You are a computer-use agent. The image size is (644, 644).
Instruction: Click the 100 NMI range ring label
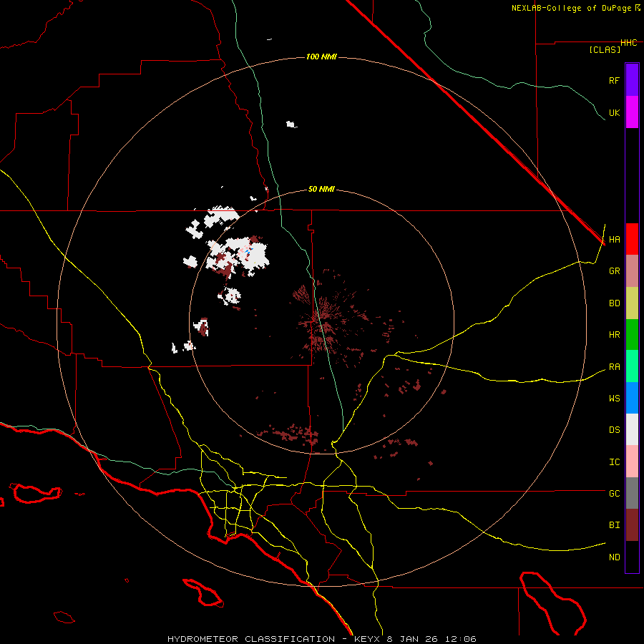(321, 57)
